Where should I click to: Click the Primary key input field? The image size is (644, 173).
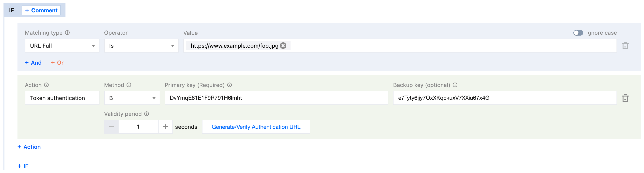pos(276,98)
